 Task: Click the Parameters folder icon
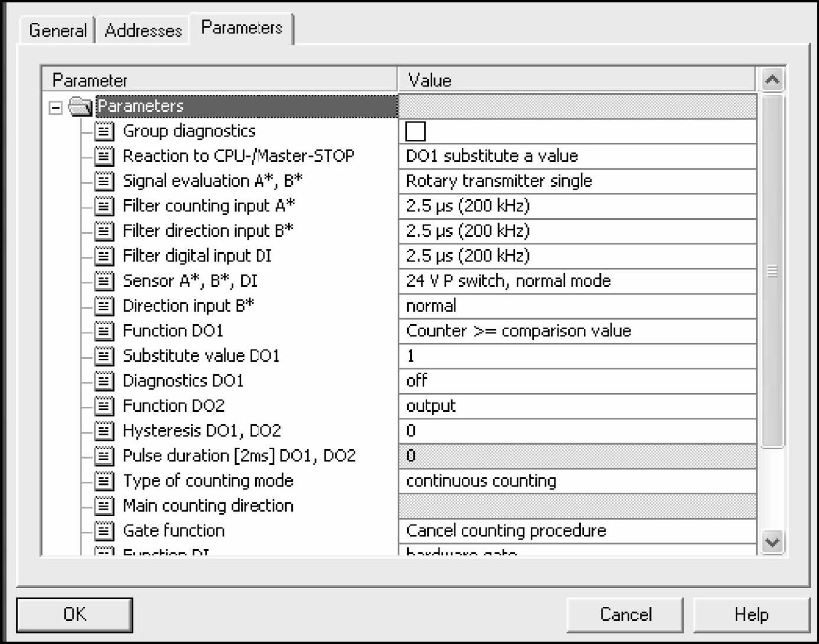pyautogui.click(x=80, y=107)
